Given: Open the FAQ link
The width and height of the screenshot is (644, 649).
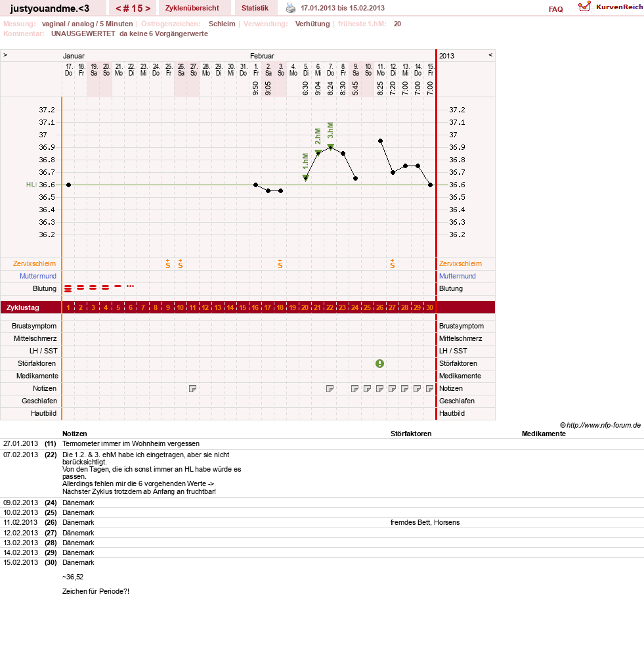Looking at the screenshot, I should tap(555, 9).
